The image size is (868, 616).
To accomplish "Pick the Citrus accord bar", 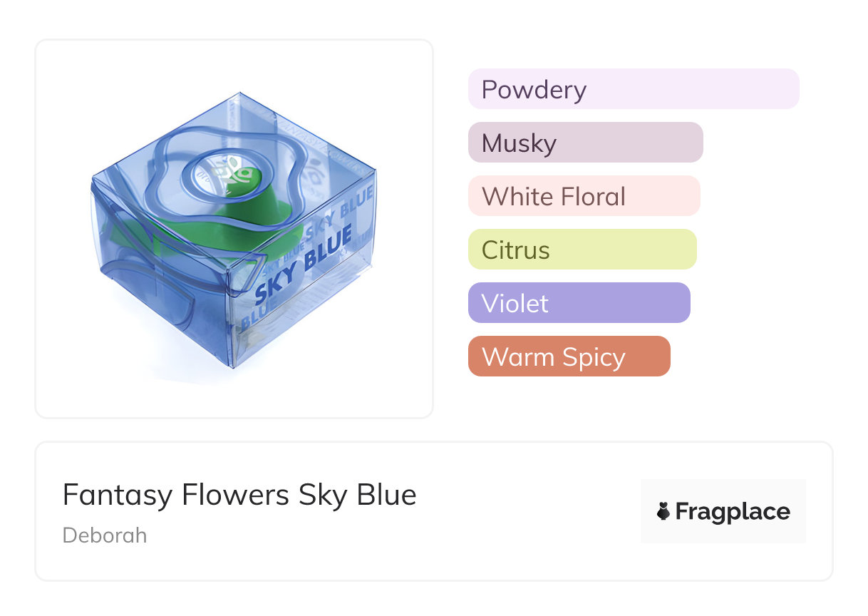I will coord(582,250).
